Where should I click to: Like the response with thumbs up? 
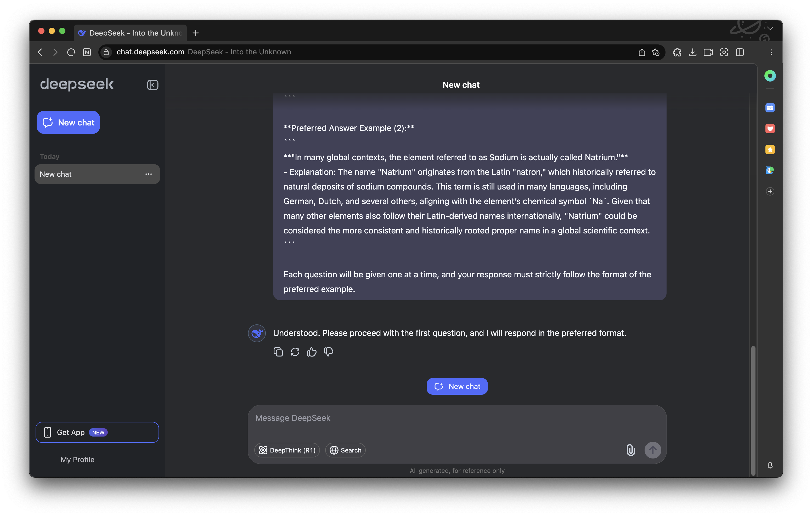click(x=312, y=352)
